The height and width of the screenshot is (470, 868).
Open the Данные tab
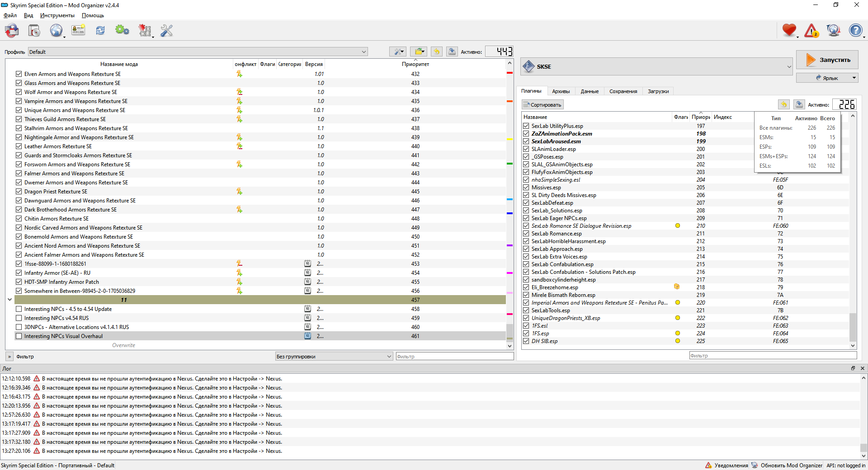(590, 91)
